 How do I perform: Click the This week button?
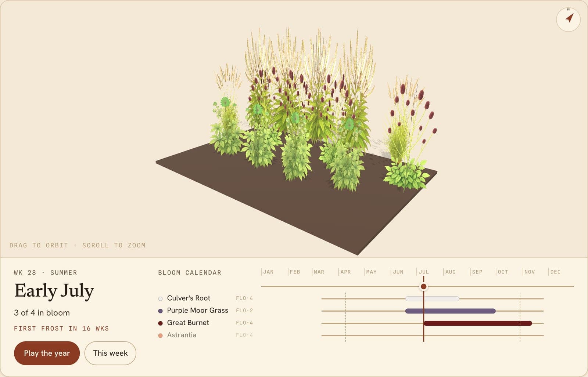coord(110,353)
